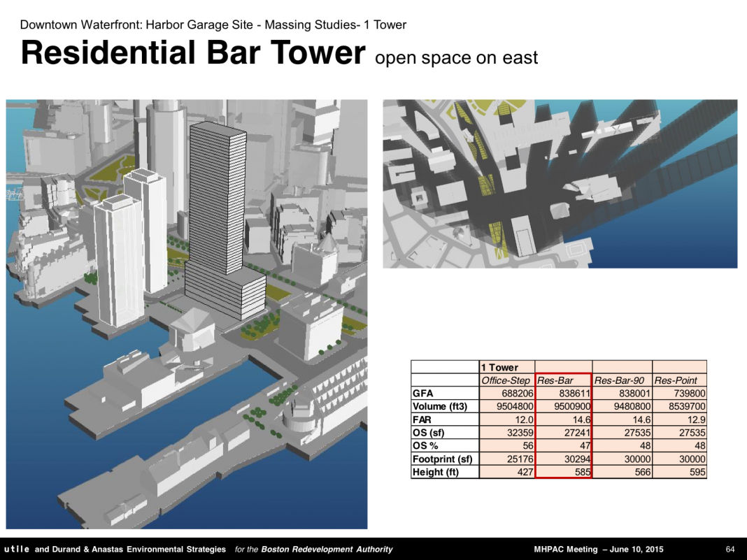The height and width of the screenshot is (560, 747).
Task: Click 'Boston Redevelopment Authority' footer text
Action: click(x=327, y=549)
